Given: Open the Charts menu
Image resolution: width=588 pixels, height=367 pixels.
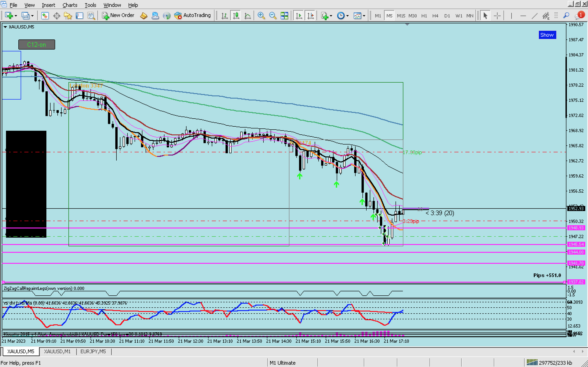Looking at the screenshot, I should tap(70, 5).
